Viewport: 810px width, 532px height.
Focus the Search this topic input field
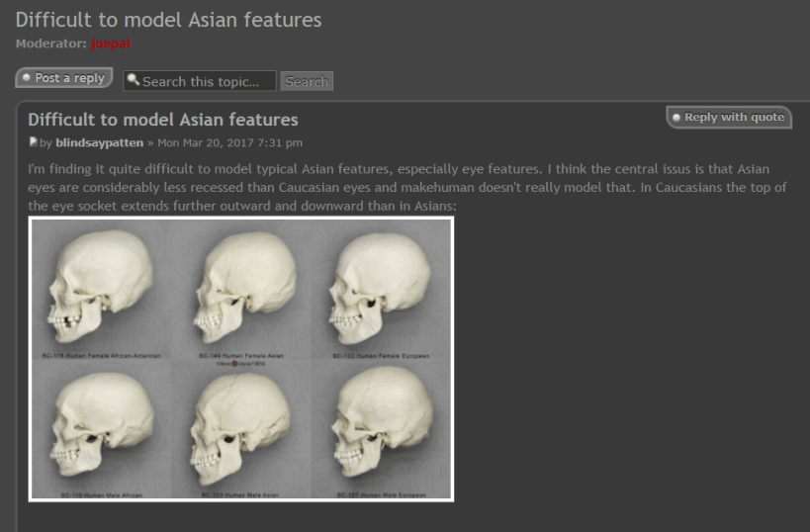point(206,81)
